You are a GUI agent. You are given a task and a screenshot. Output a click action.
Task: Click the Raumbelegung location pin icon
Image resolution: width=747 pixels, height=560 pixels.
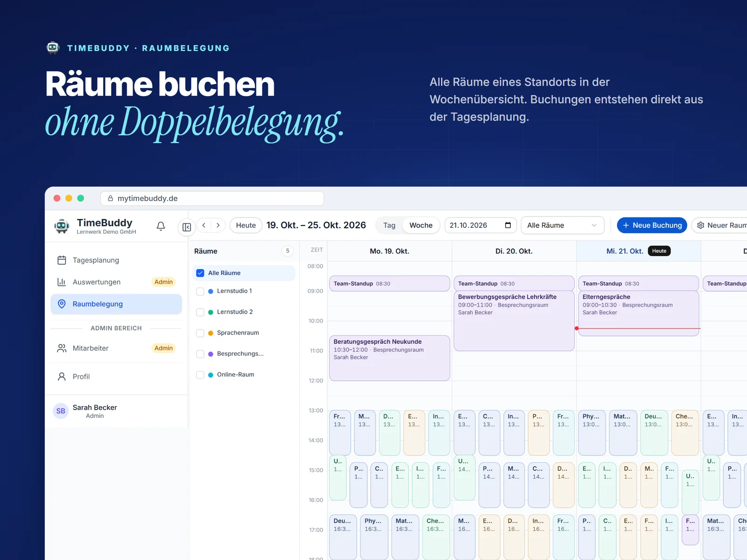click(62, 304)
